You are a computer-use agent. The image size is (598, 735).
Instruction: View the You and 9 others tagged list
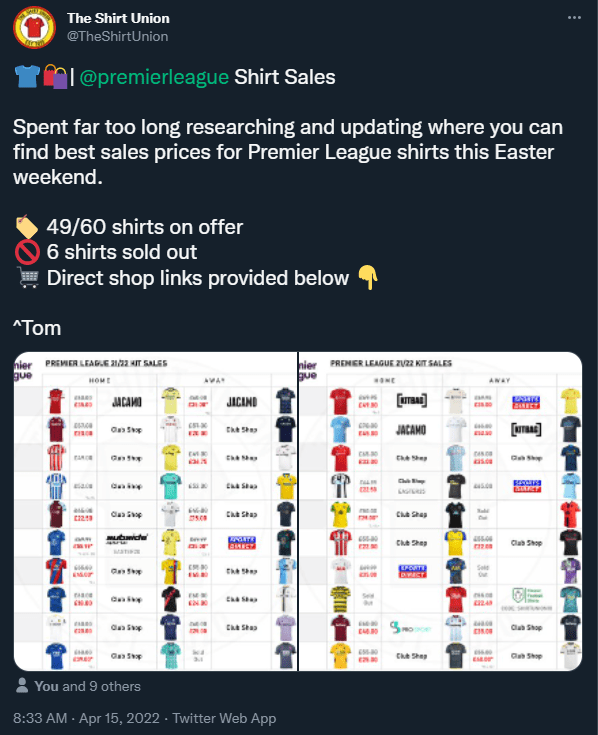87,686
